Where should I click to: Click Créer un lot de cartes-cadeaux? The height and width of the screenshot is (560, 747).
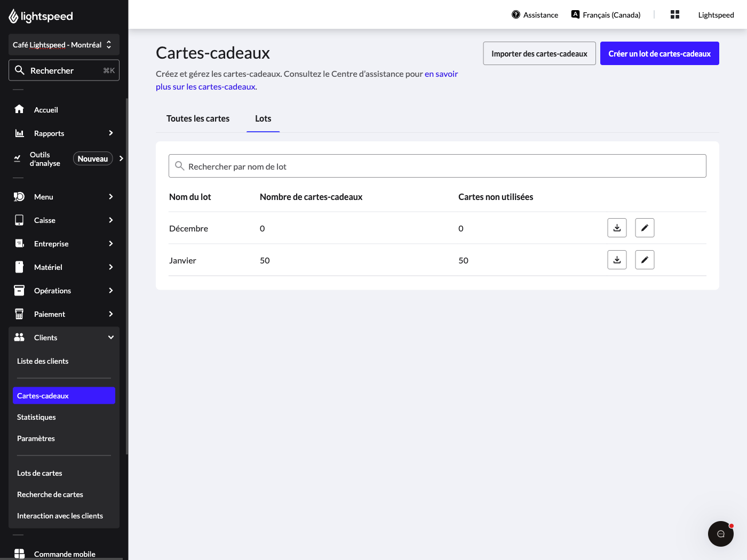[x=659, y=53]
